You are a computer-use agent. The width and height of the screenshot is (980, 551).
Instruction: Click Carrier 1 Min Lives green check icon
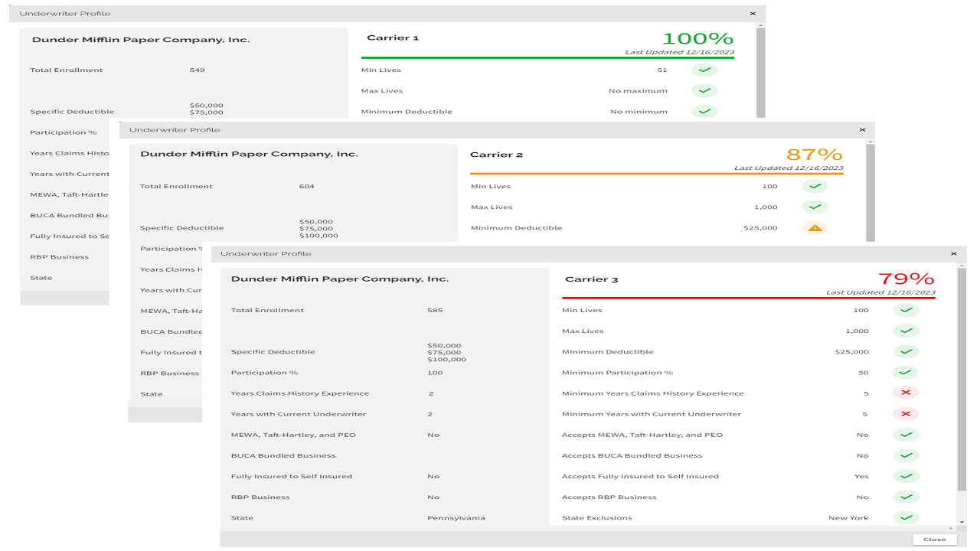705,70
